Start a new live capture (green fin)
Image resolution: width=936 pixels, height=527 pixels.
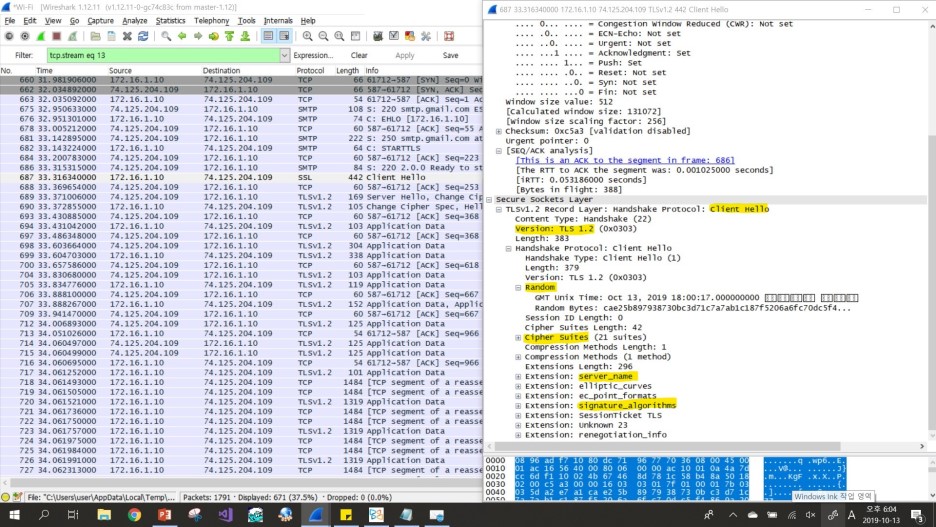pyautogui.click(x=41, y=36)
